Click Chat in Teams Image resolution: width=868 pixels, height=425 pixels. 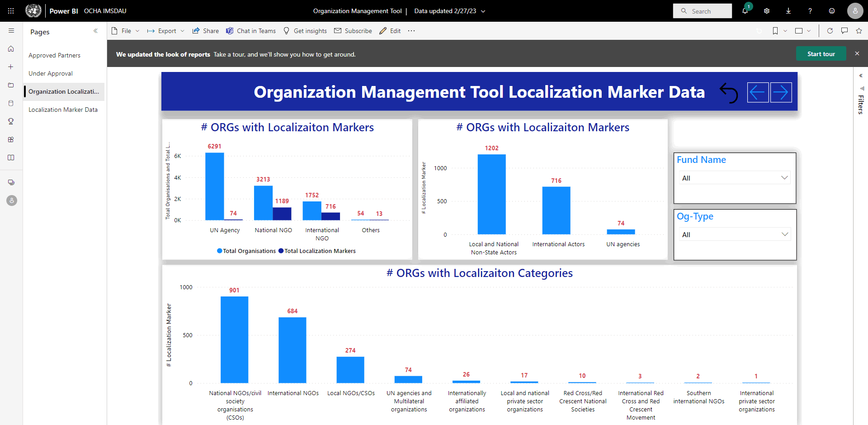click(x=251, y=31)
